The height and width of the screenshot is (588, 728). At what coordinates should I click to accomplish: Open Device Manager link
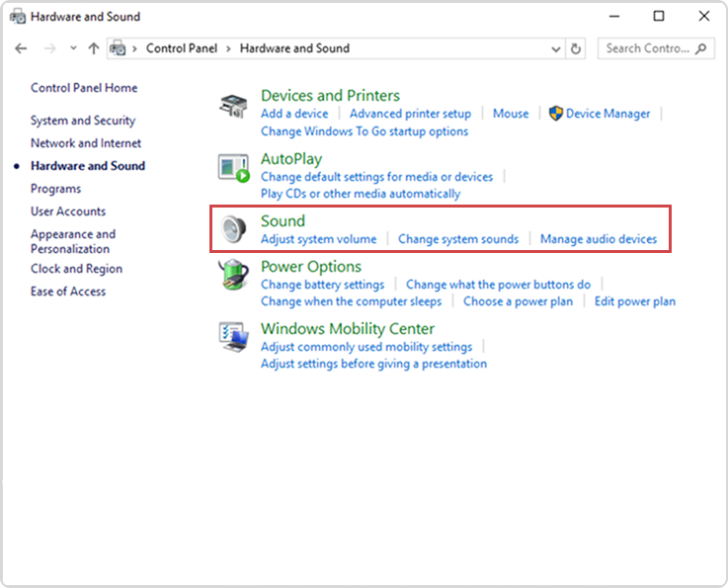tap(607, 114)
